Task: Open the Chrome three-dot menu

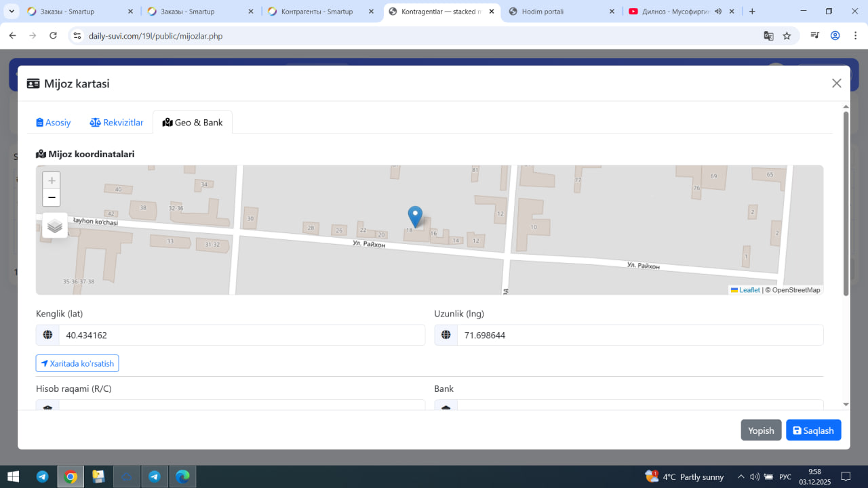Action: (855, 36)
